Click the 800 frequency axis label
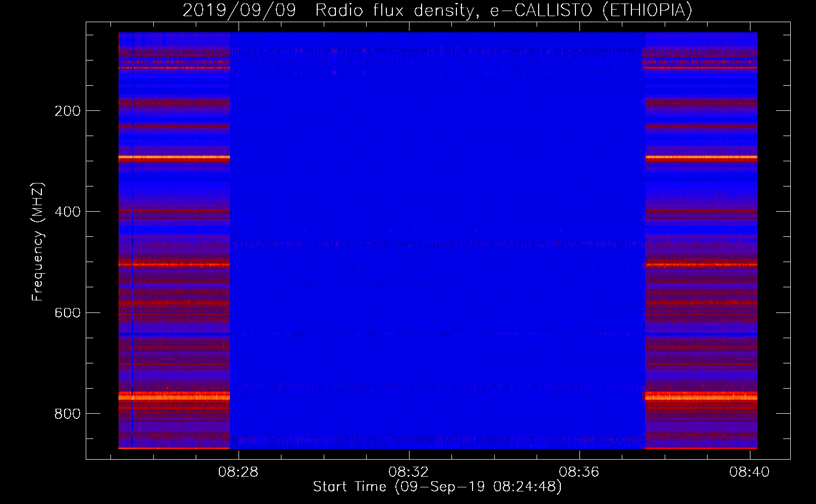 68,414
